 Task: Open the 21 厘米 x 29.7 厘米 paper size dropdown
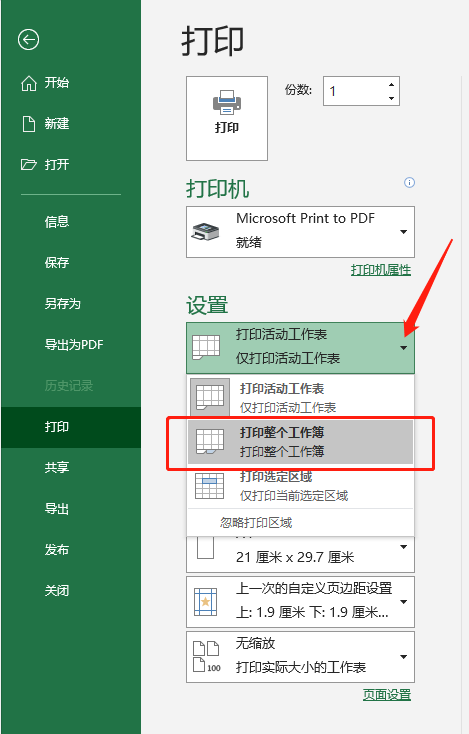[403, 547]
